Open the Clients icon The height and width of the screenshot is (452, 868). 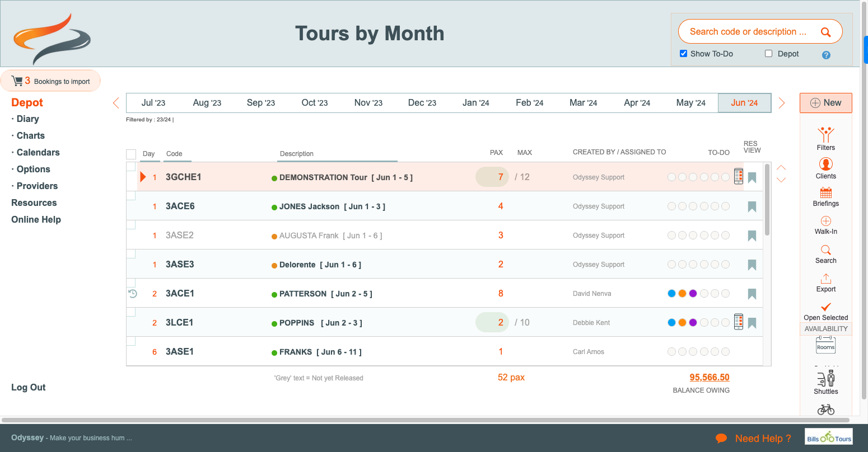pos(825,164)
